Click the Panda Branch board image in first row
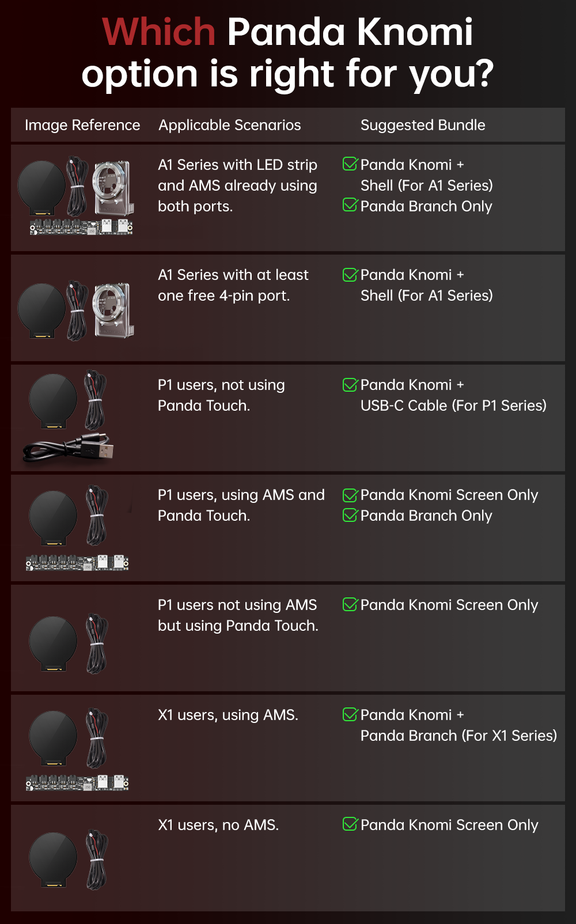The image size is (576, 924). [81, 227]
